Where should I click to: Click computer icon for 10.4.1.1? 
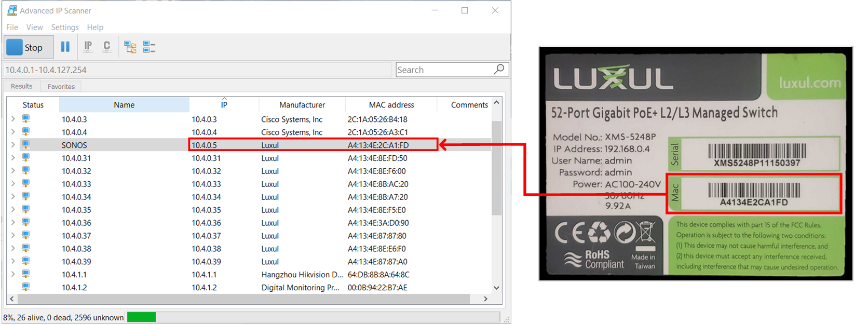pos(26,274)
